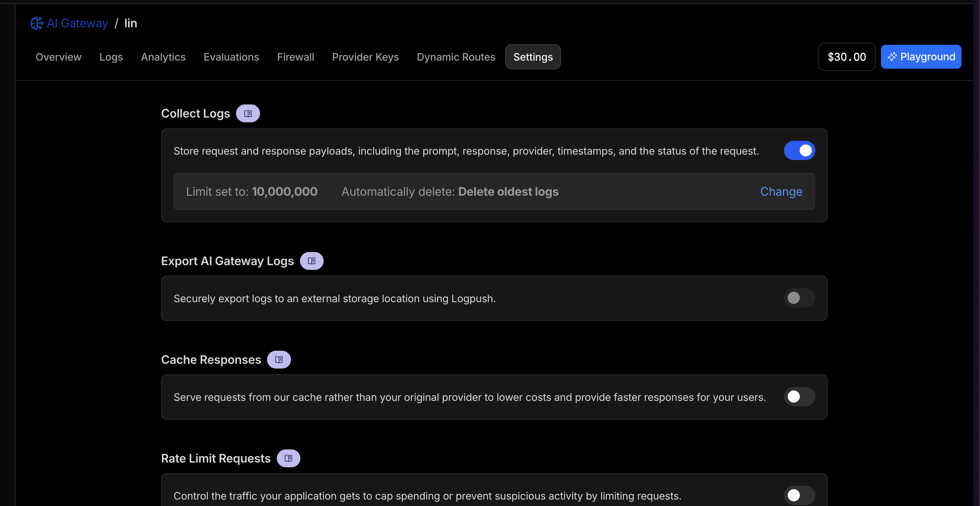The width and height of the screenshot is (980, 506).
Task: Turn on the Cache Responses switch
Action: (x=799, y=397)
